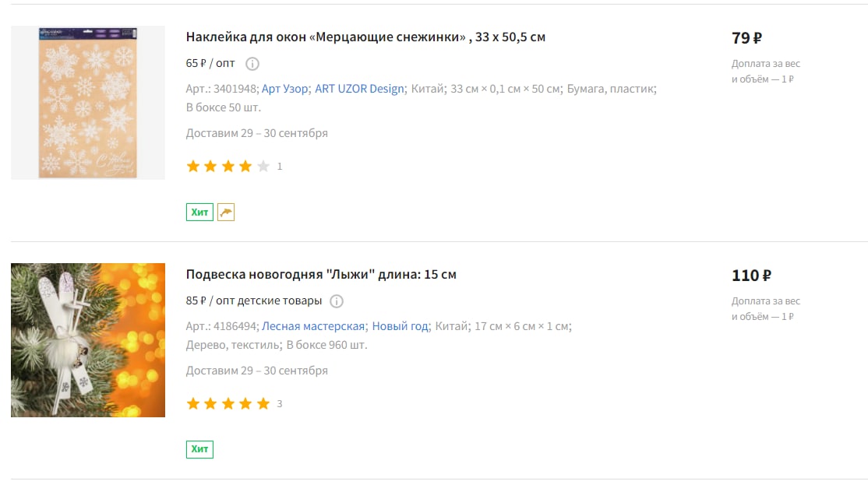Click star rating of the snowflake sticker
The height and width of the screenshot is (485, 868).
pyautogui.click(x=228, y=166)
